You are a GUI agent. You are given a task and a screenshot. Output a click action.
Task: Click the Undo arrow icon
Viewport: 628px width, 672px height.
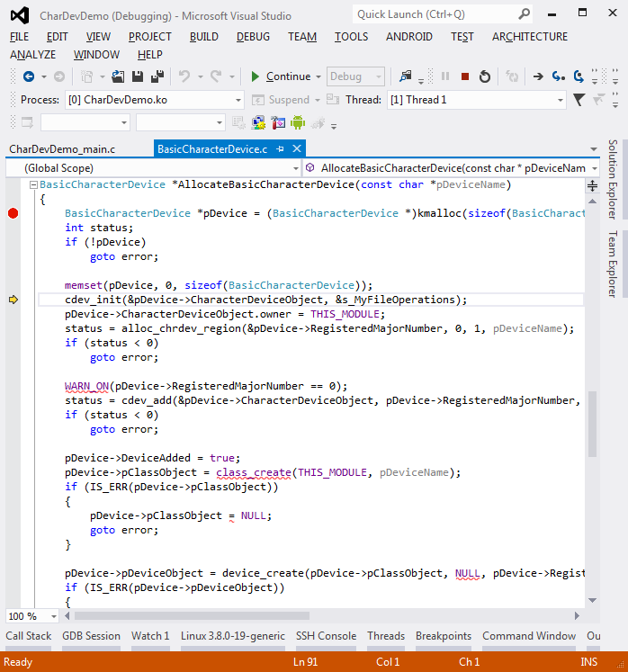click(x=184, y=76)
